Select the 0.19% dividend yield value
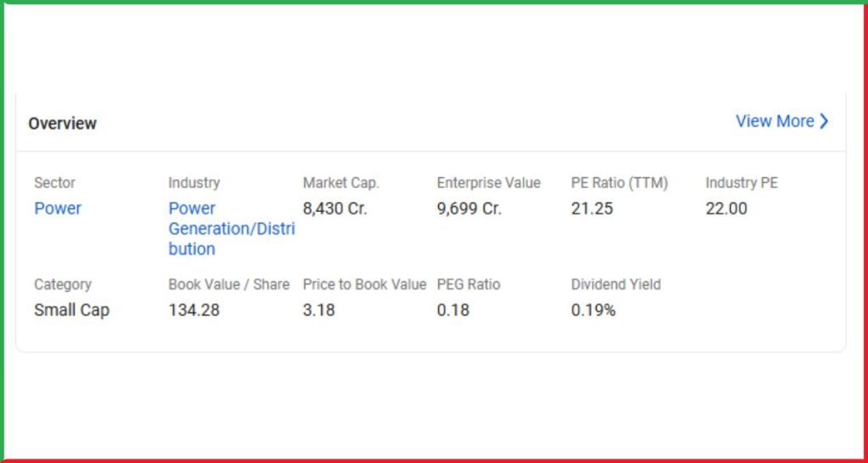 click(593, 310)
